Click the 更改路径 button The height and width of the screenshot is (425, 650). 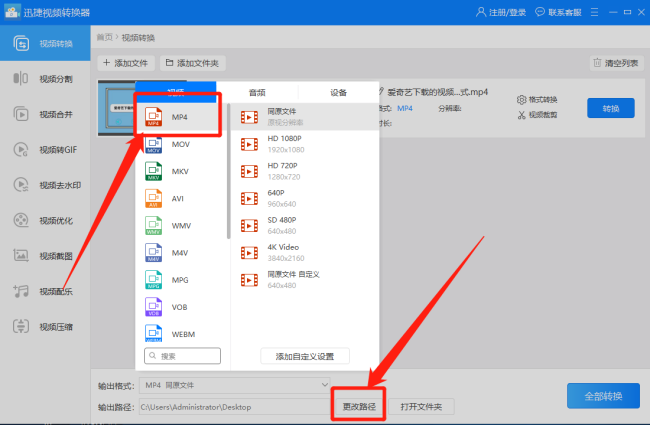tap(359, 407)
